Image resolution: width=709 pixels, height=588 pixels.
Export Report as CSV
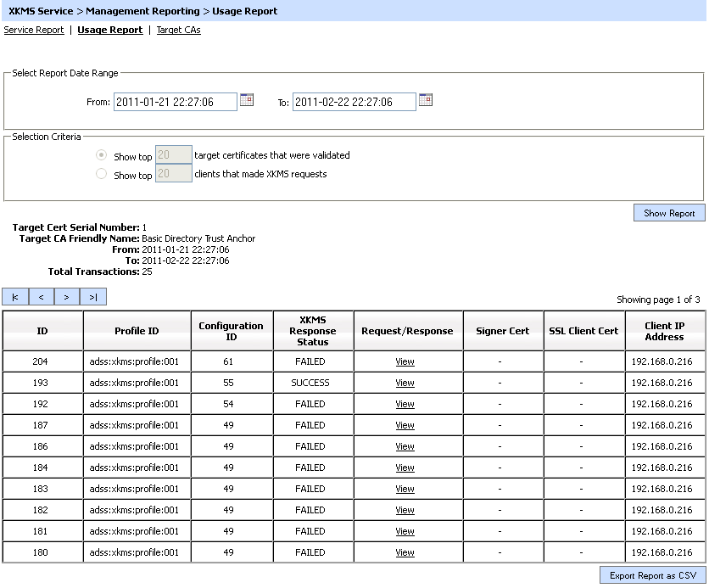coord(652,575)
